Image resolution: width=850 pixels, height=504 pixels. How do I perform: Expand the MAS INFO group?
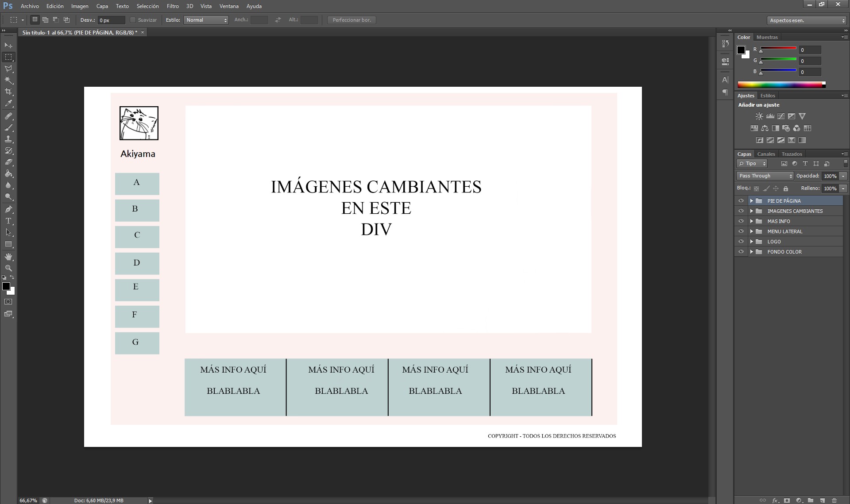(751, 221)
